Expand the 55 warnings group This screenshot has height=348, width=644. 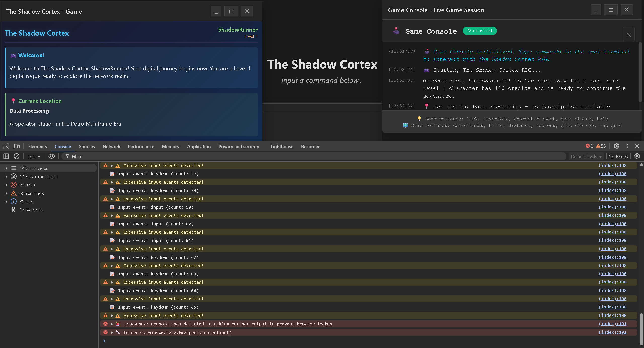6,193
